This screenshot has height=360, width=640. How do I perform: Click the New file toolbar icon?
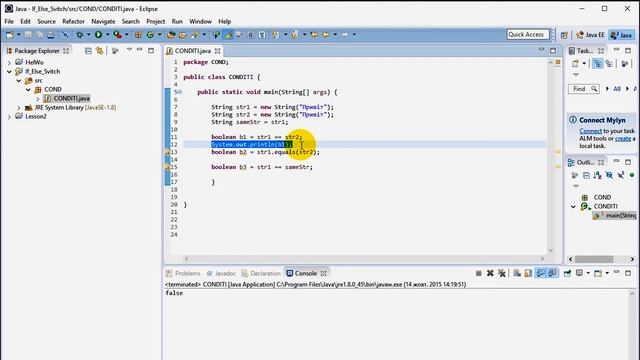pyautogui.click(x=9, y=35)
